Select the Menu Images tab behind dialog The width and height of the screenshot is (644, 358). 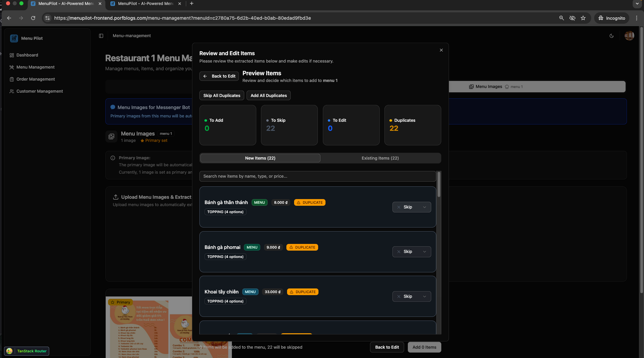[x=496, y=87]
